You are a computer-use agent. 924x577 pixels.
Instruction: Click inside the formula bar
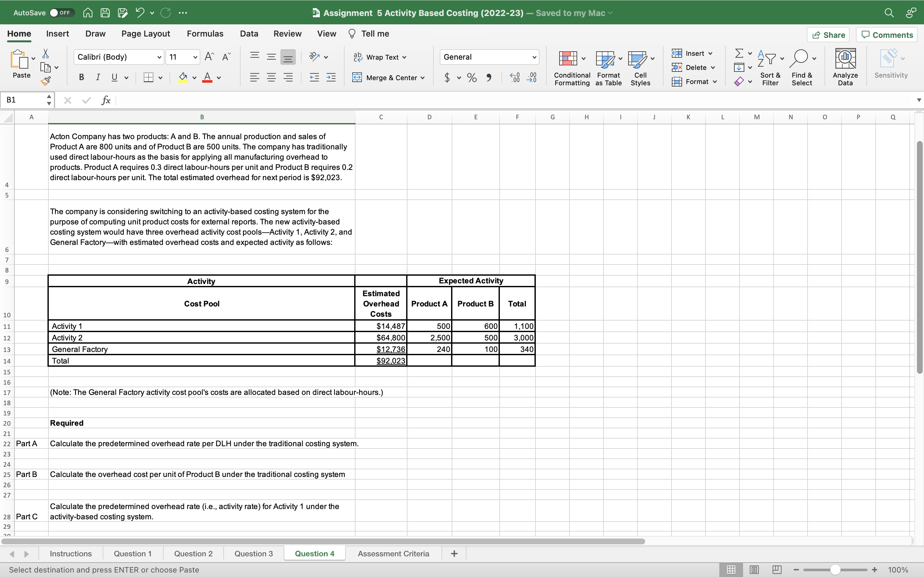pos(305,100)
